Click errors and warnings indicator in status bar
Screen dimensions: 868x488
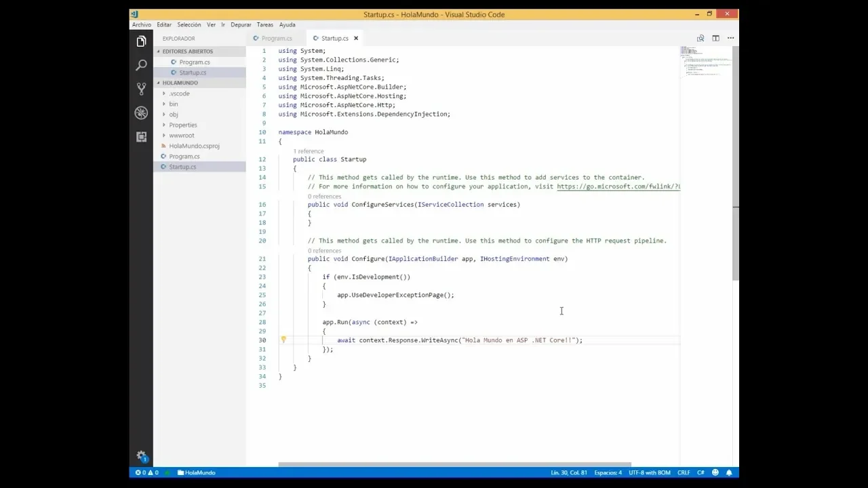tap(146, 472)
